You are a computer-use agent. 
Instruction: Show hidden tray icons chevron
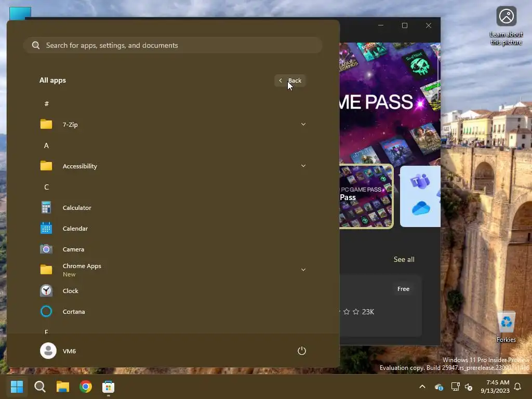(422, 387)
